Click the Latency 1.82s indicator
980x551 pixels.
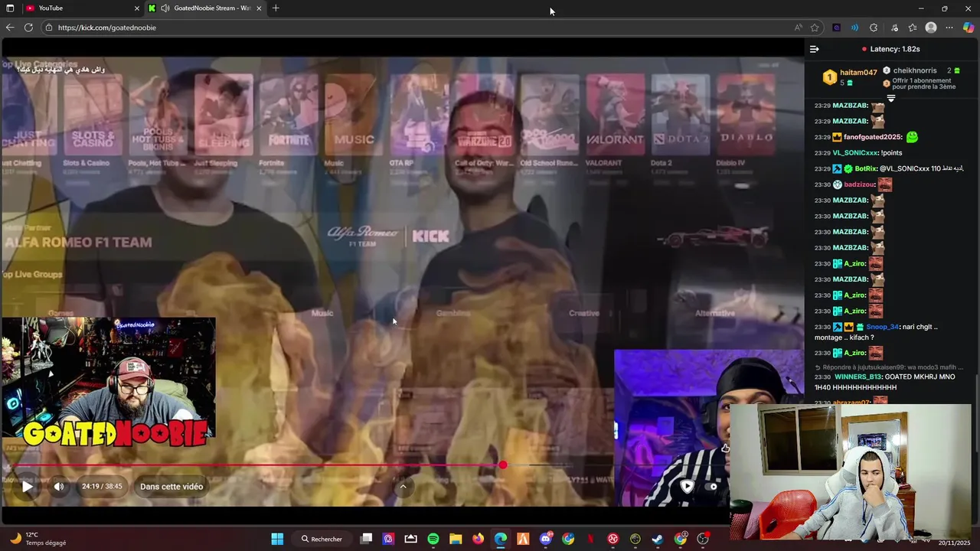[890, 49]
